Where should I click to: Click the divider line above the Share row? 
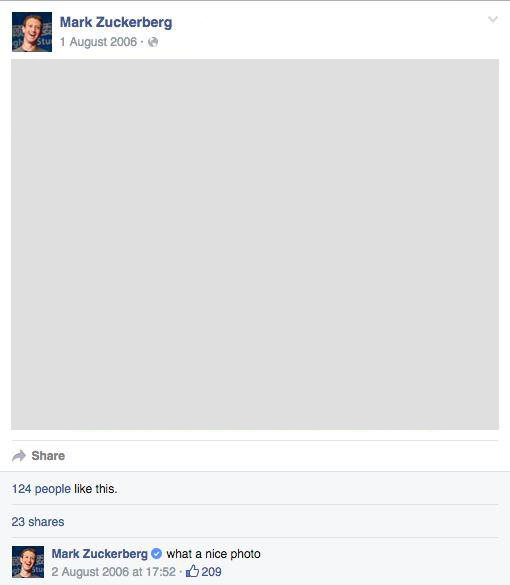coord(255,440)
